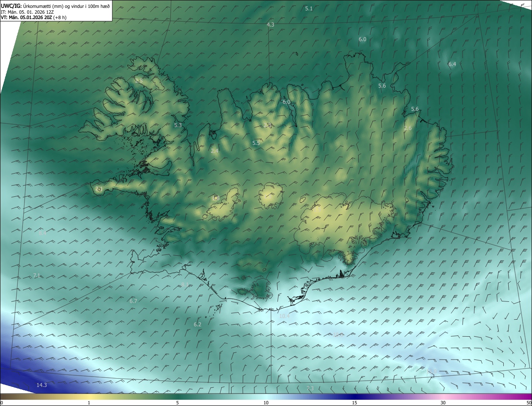Click the 8.1 value label
The image size is (532, 406).
pyautogui.click(x=185, y=284)
